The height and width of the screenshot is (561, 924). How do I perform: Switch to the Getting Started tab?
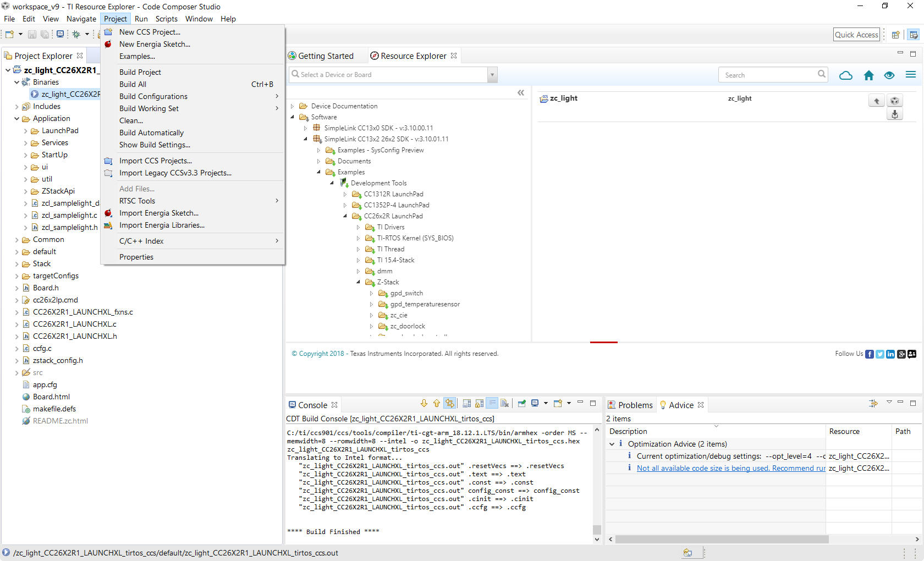326,56
